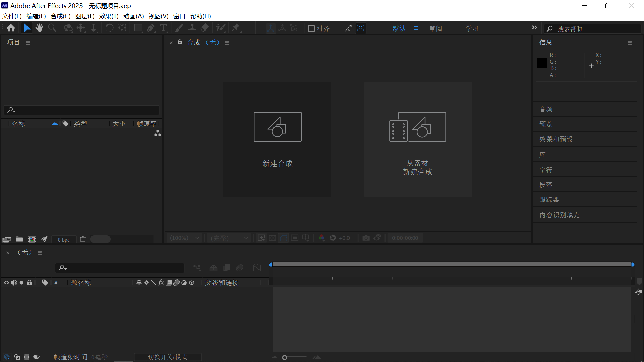
Task: Take a snapshot with the camera icon
Action: [x=366, y=238]
